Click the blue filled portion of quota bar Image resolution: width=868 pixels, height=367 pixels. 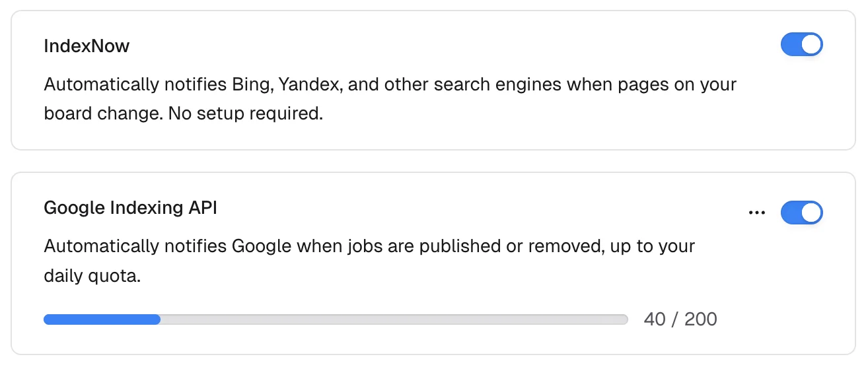pos(102,319)
